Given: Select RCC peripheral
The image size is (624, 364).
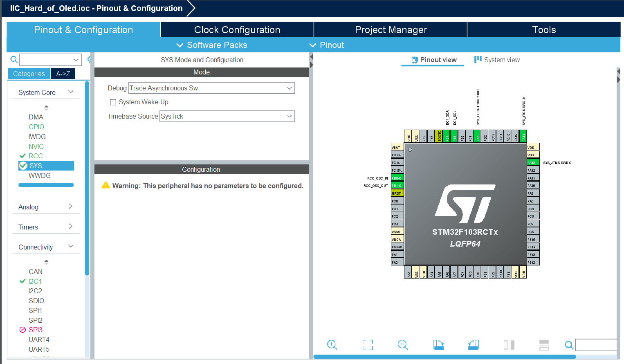Looking at the screenshot, I should (x=36, y=156).
